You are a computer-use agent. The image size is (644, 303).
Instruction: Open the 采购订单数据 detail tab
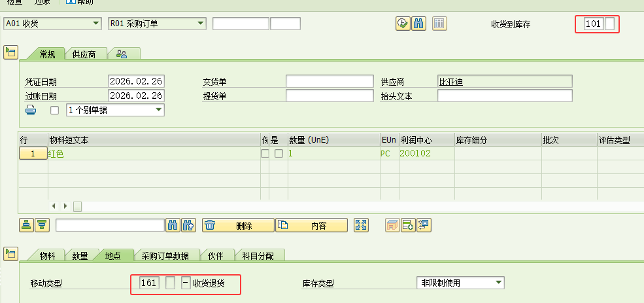(x=165, y=256)
